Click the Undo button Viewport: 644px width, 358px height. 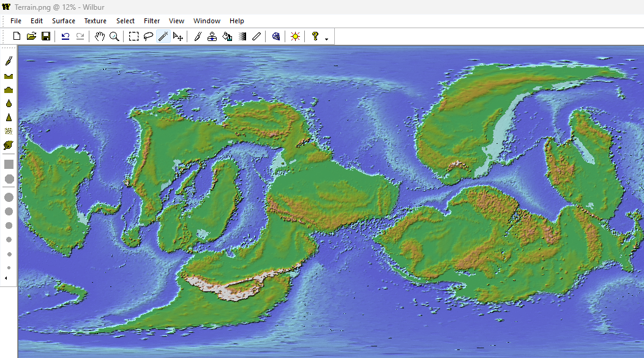[66, 37]
